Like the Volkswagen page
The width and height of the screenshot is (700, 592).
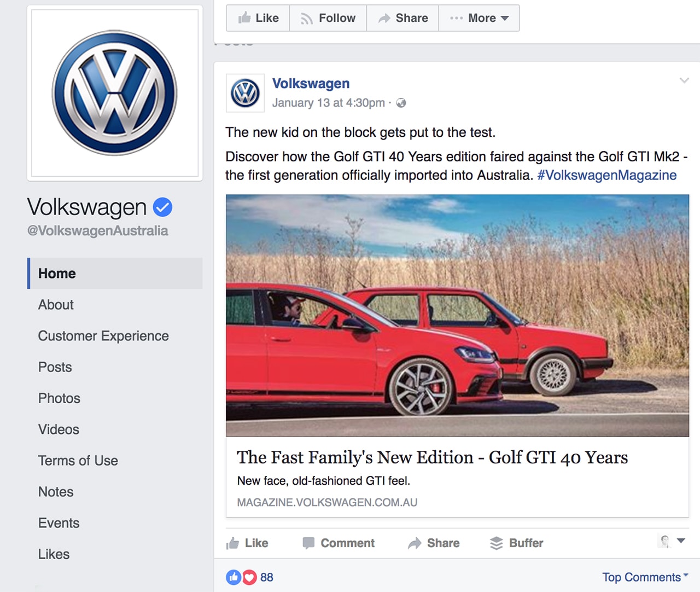point(258,18)
